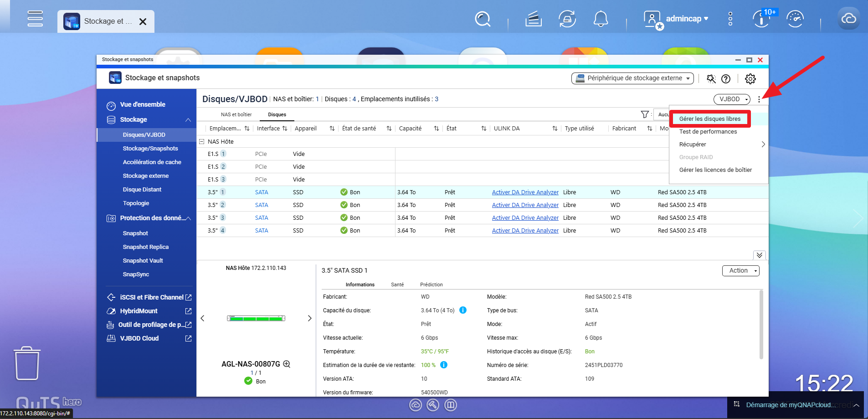
Task: Switch to the NAS et boîtier tab
Action: click(x=236, y=114)
